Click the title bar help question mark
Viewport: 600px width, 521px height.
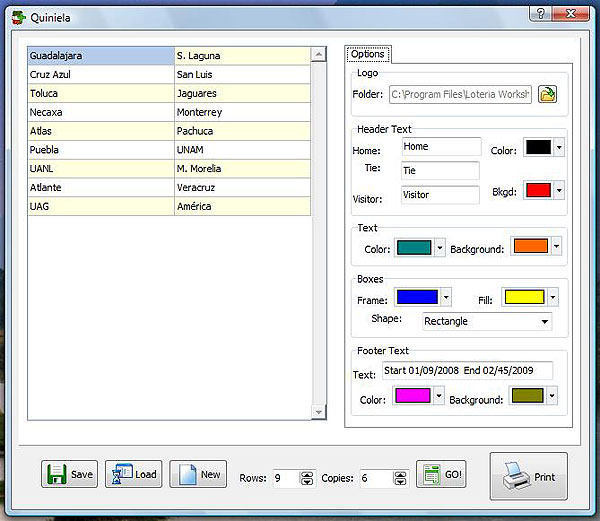[541, 14]
